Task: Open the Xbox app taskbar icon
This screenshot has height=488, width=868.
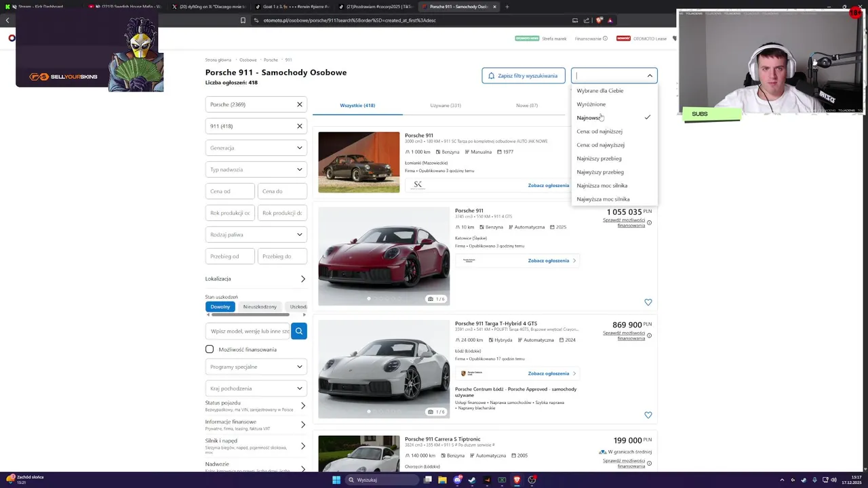Action: click(502, 480)
